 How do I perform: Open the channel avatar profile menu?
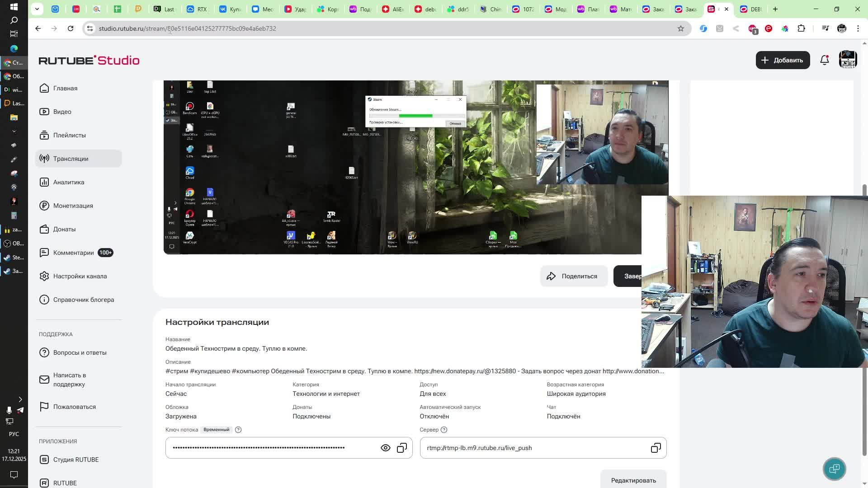848,60
